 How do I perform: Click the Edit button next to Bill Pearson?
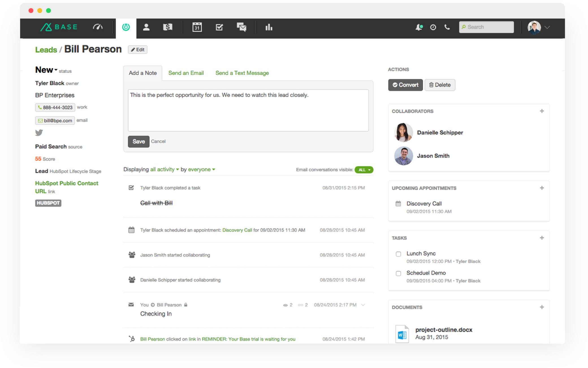[x=138, y=50]
